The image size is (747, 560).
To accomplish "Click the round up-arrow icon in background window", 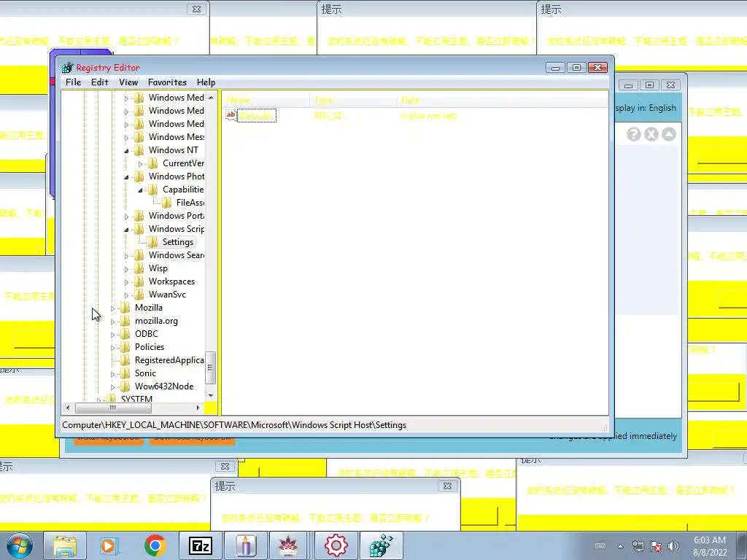I will 669,134.
